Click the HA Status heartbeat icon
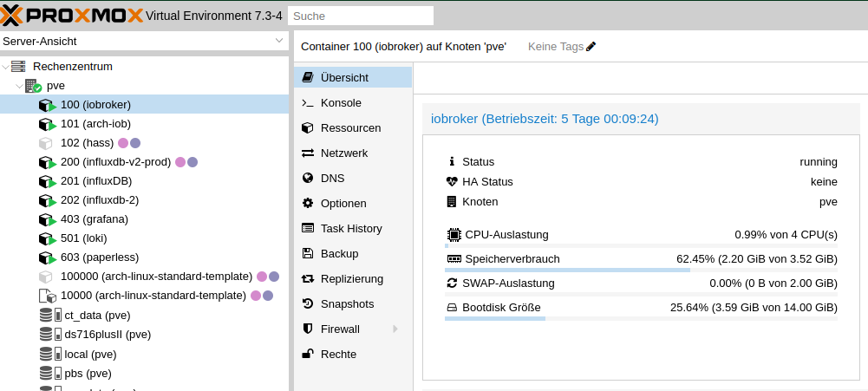Image resolution: width=868 pixels, height=391 pixels. coord(452,182)
